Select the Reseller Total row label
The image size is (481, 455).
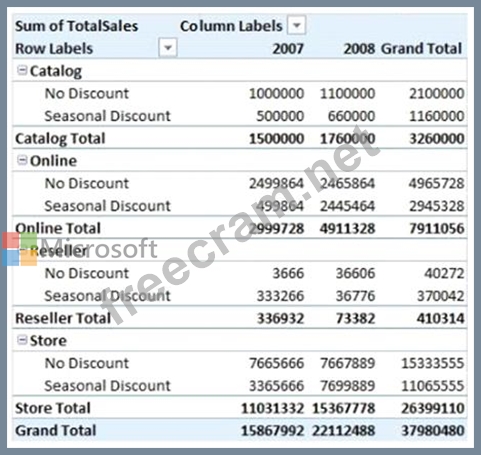63,318
